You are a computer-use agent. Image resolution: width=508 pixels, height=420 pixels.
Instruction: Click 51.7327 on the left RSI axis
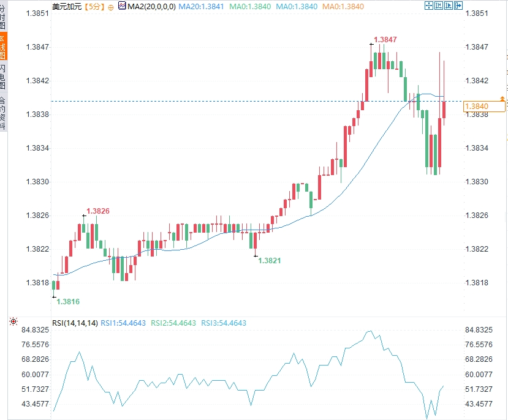pos(36,389)
